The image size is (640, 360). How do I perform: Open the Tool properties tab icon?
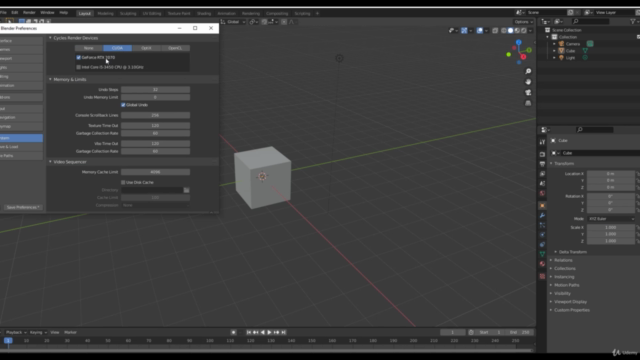click(x=542, y=142)
